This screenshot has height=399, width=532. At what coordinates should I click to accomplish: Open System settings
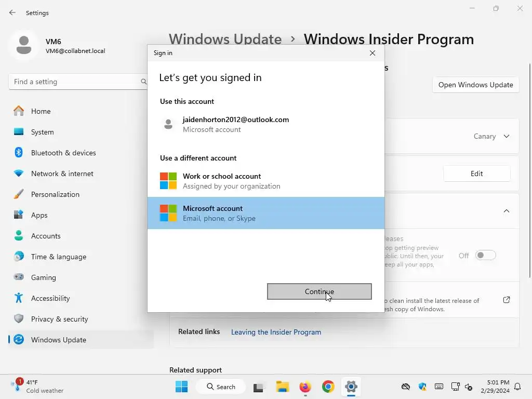[81, 132]
